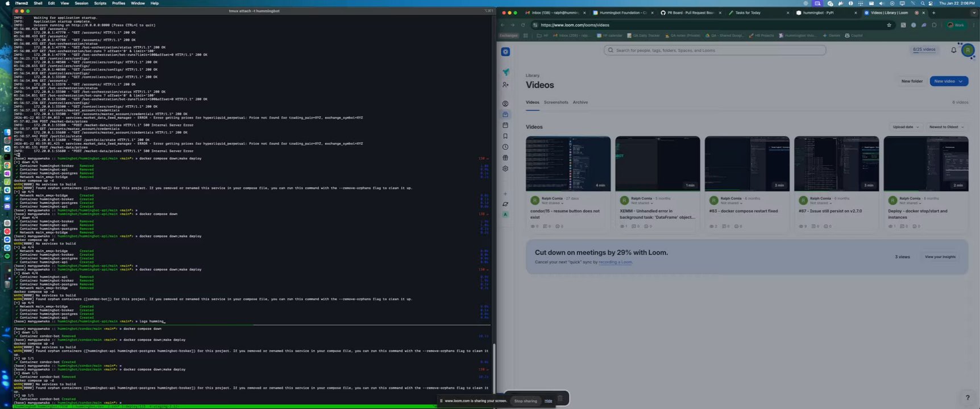
Task: Open the browser apps grid icon in bookmarks bar
Action: (525, 35)
